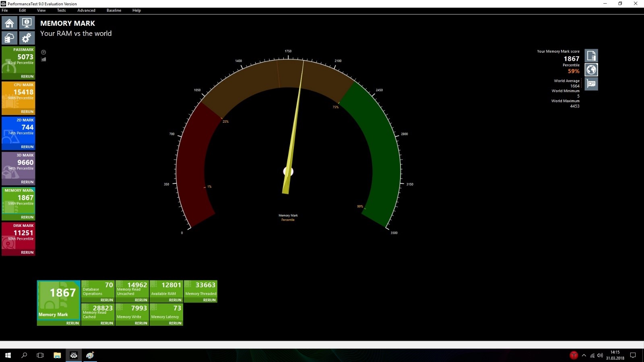Click the System Information monitor icon
Screen dimensions: 644x362
[x=27, y=23]
